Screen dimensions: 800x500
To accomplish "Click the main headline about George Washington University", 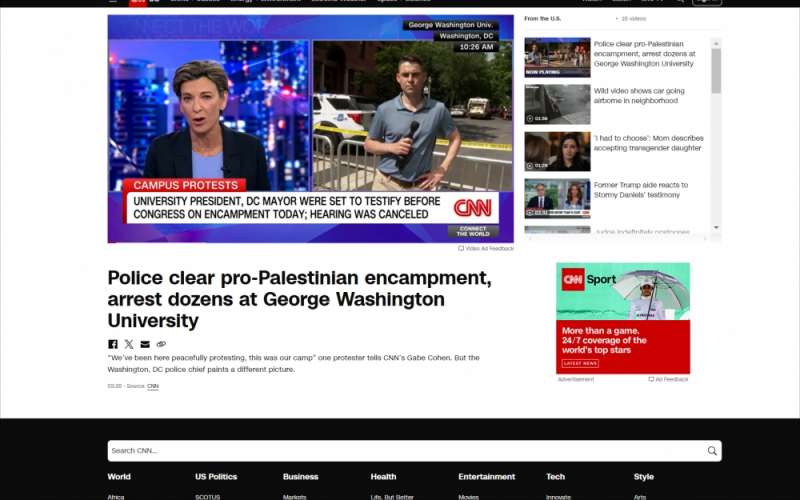I will [299, 299].
